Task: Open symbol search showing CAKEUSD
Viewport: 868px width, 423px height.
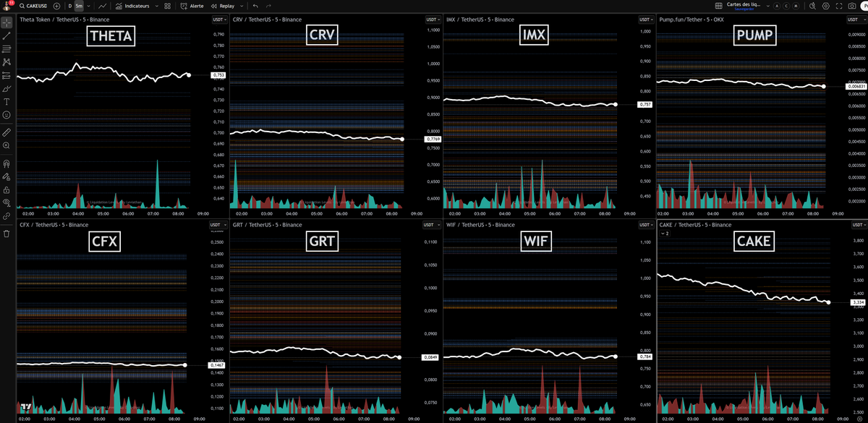Action: tap(33, 6)
